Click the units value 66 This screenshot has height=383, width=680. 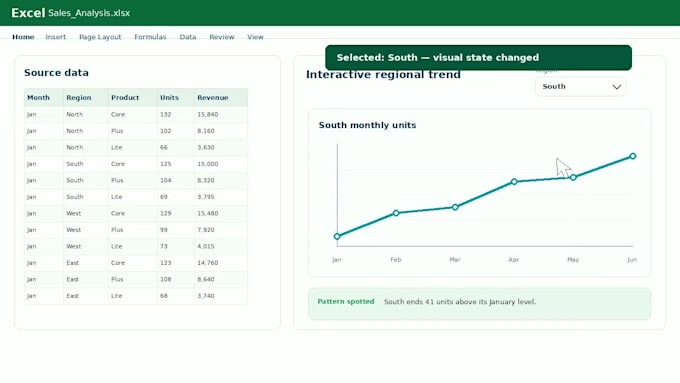point(163,147)
